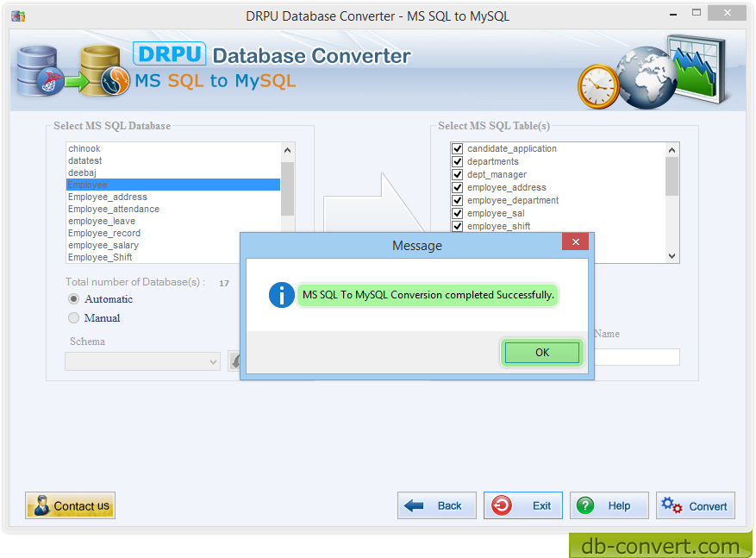
Task: Start conversion with the Convert button
Action: coord(696,505)
